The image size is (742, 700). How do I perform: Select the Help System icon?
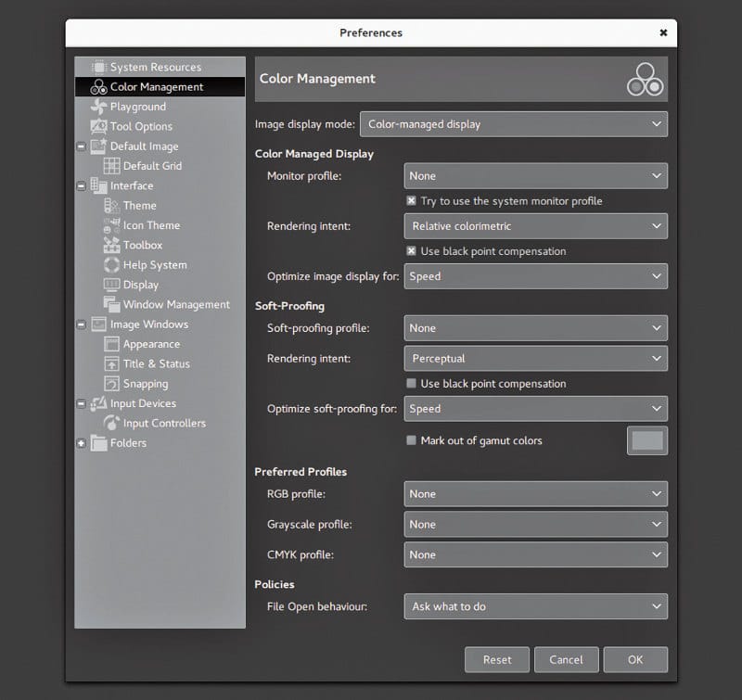(x=111, y=265)
